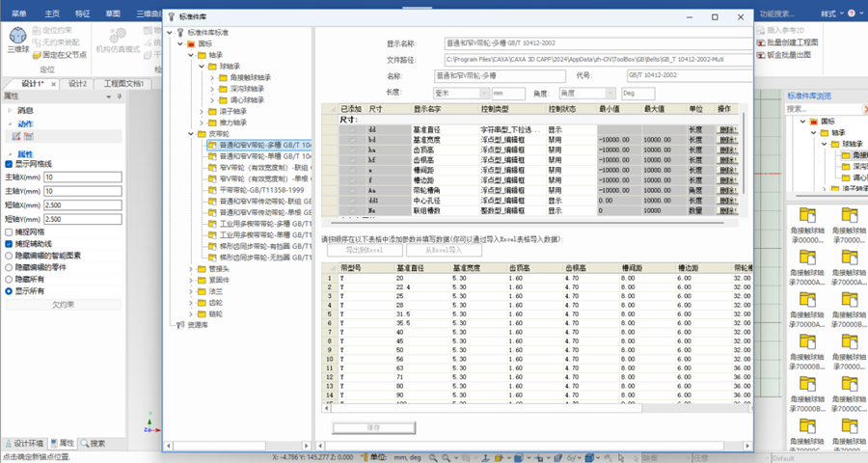
Task: Close the 设计1 document tab
Action: point(53,84)
